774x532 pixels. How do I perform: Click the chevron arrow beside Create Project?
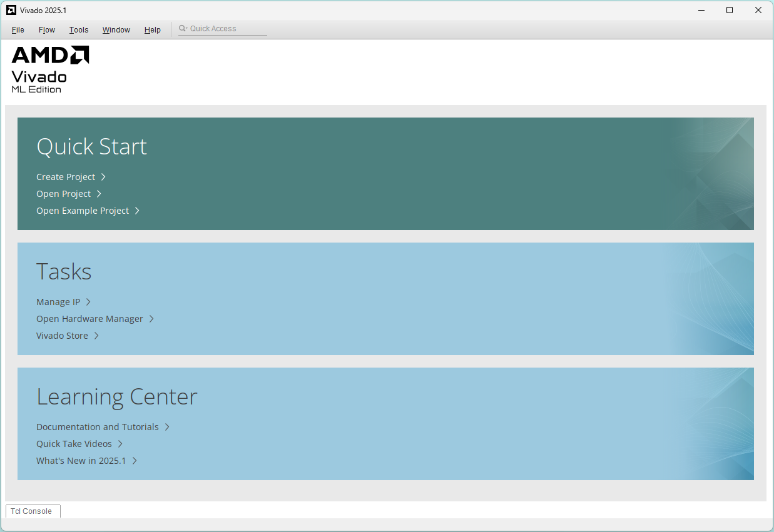tap(103, 177)
